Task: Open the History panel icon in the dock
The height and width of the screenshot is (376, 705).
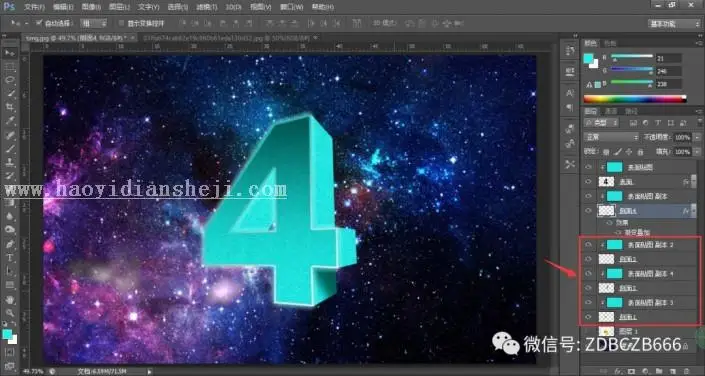Action: [x=570, y=50]
